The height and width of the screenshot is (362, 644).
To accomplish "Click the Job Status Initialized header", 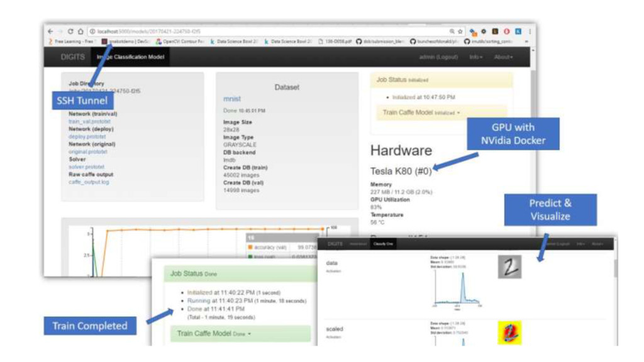I will (x=441, y=80).
